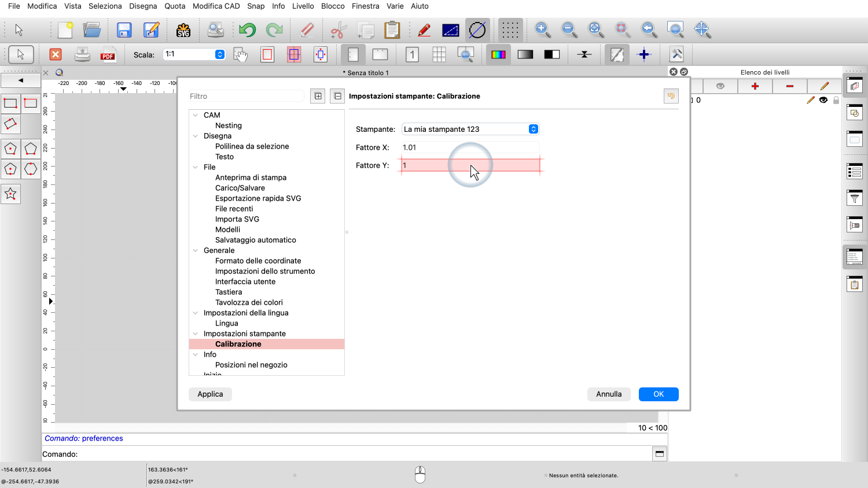Open the Quota menu

pyautogui.click(x=175, y=6)
